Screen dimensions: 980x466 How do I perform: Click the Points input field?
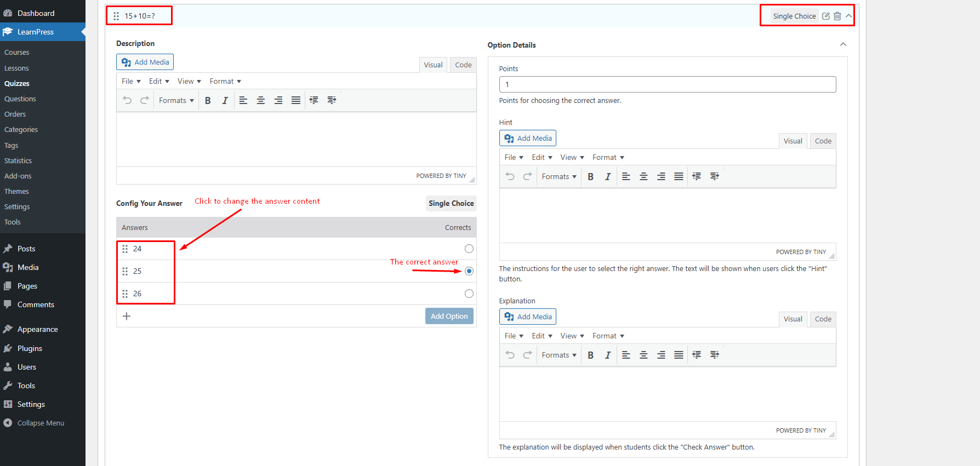point(667,84)
